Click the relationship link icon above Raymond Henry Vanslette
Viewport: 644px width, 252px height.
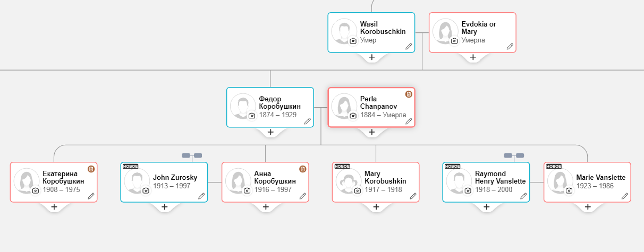click(514, 155)
